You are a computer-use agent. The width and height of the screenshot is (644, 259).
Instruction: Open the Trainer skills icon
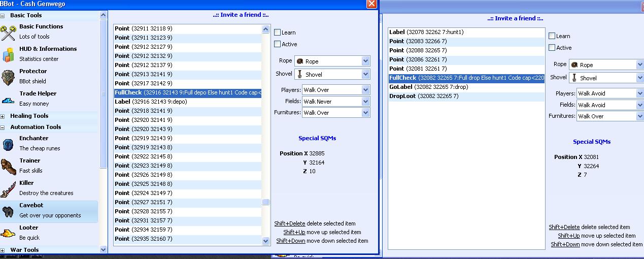(9, 166)
